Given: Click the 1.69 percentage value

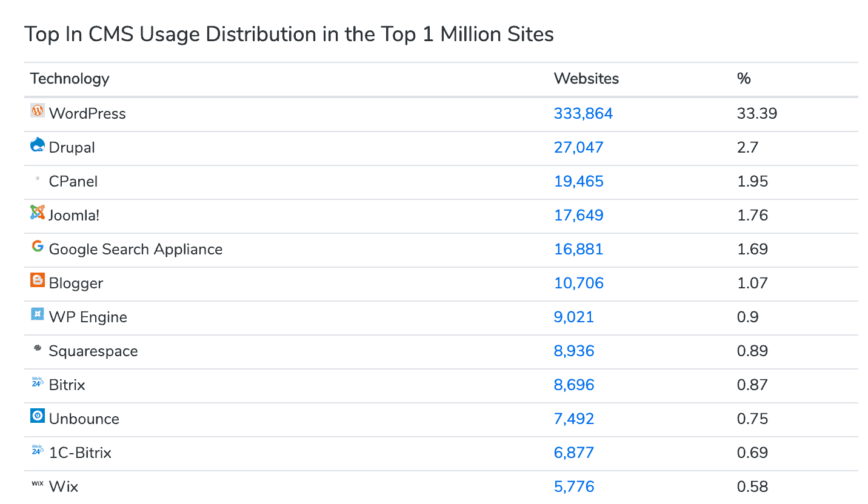Looking at the screenshot, I should (752, 249).
